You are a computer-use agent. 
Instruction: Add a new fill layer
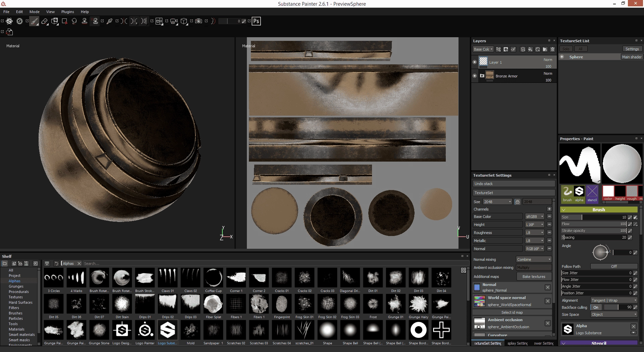pos(530,49)
